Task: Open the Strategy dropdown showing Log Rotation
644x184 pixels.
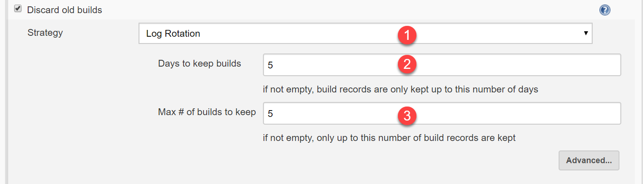Action: (x=318, y=34)
